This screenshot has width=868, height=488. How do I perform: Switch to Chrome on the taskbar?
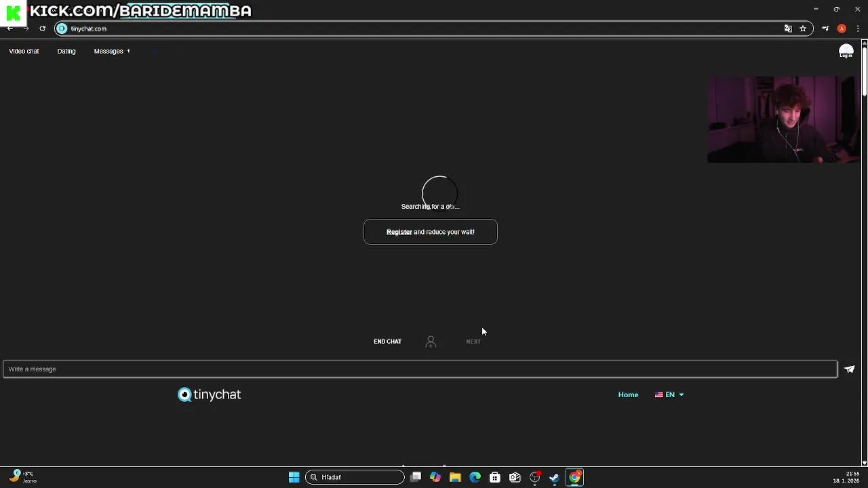pyautogui.click(x=574, y=477)
